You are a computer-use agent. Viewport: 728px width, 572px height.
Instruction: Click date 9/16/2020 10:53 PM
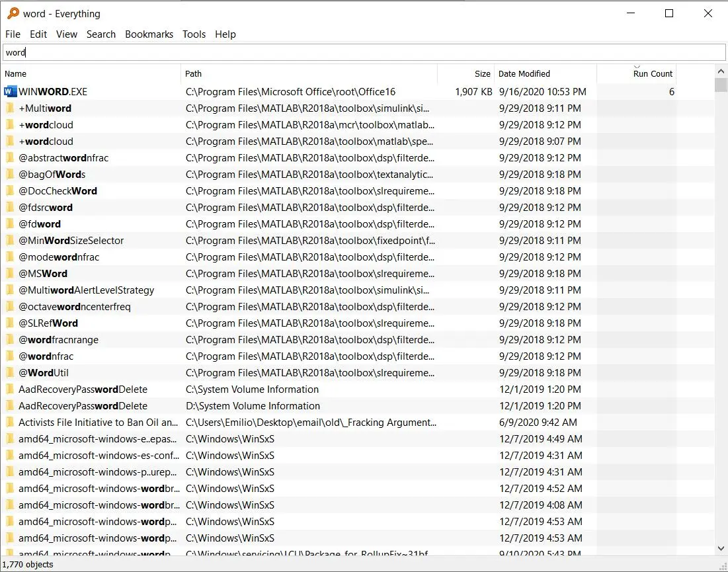pyautogui.click(x=542, y=91)
